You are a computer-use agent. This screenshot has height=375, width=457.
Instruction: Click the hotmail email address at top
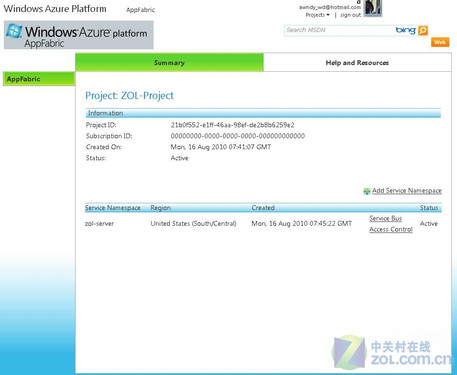pyautogui.click(x=330, y=7)
